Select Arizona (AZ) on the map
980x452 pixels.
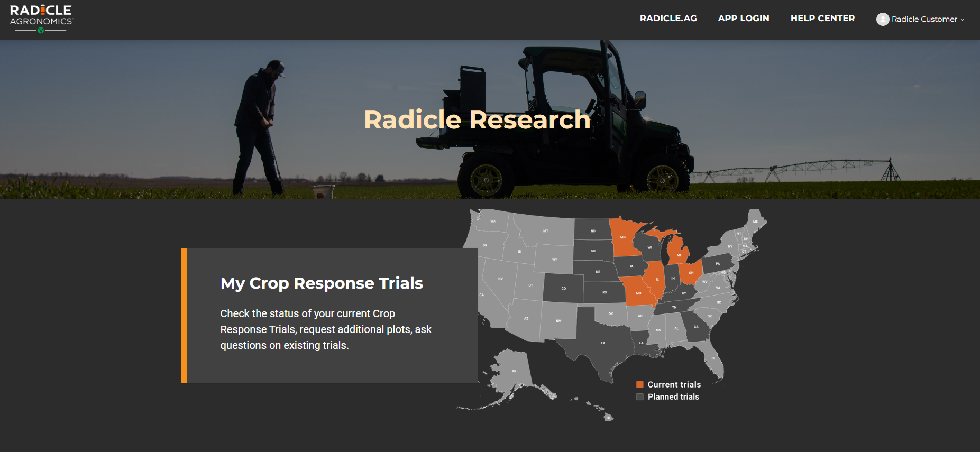[526, 318]
